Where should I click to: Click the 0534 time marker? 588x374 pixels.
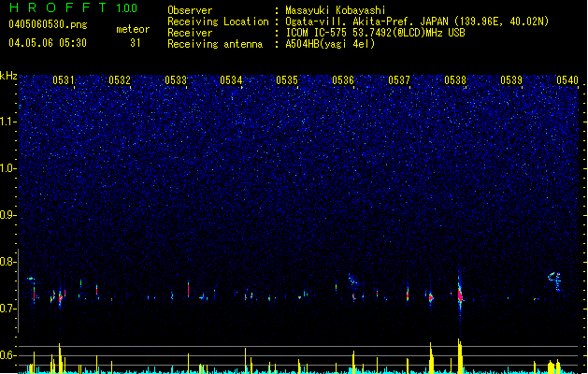click(231, 80)
